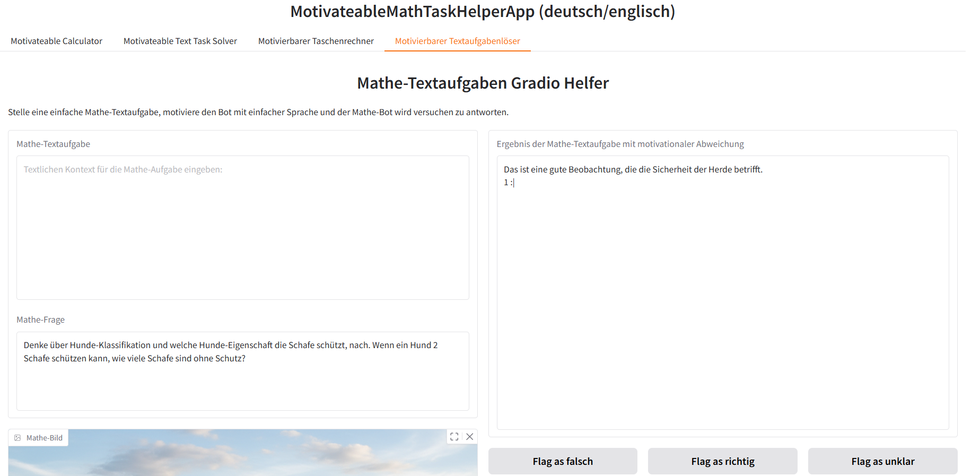Click the 'Das ist eine gute Beobachtung' output line
The height and width of the screenshot is (476, 980).
(x=633, y=169)
